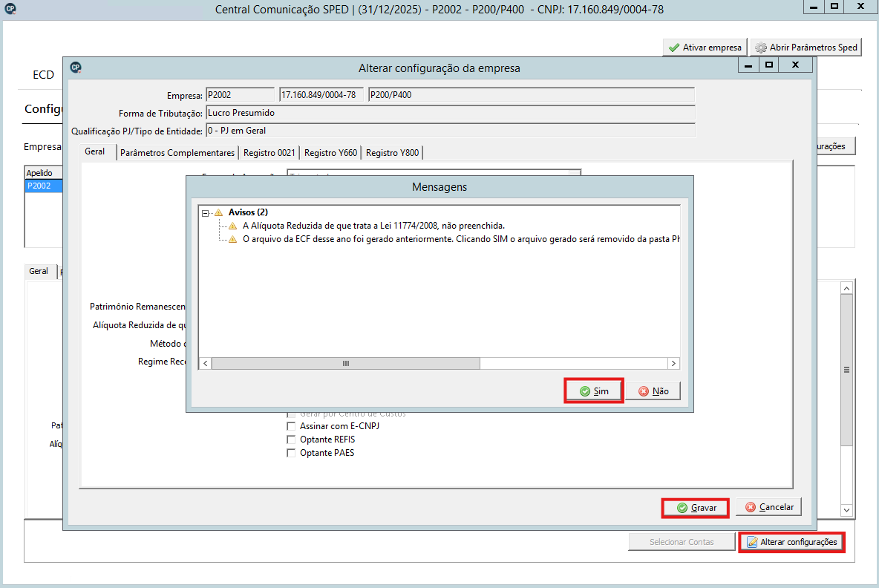
Task: Click the app logo in Alterar configuração dialog
Action: point(76,68)
